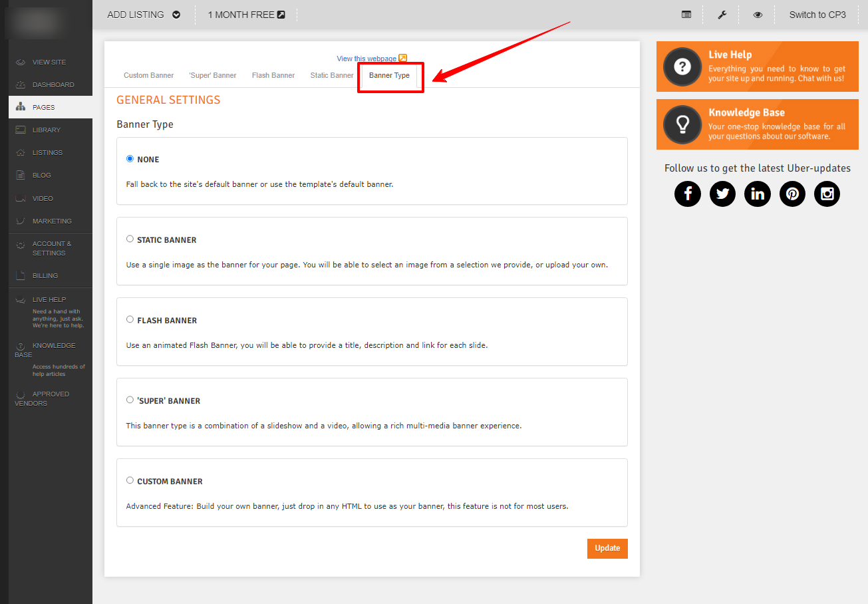Viewport: 868px width, 604px height.
Task: Open the Live Help orange banner
Action: point(758,67)
